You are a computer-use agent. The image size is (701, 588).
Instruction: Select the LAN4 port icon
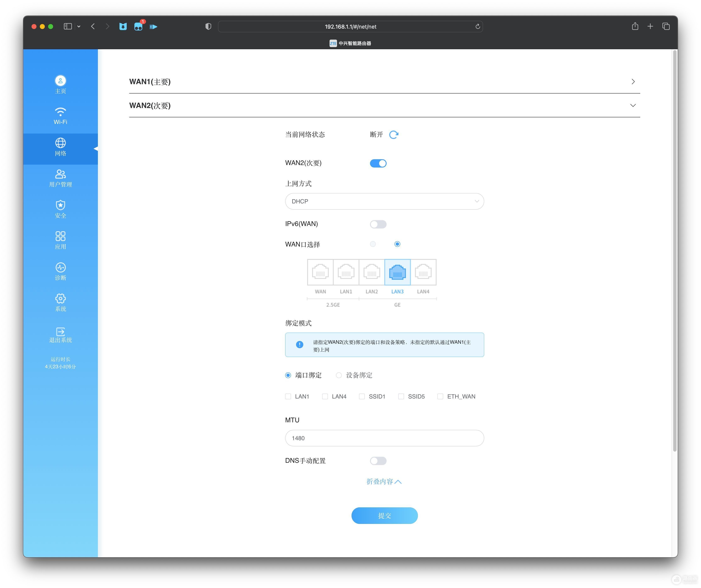423,272
